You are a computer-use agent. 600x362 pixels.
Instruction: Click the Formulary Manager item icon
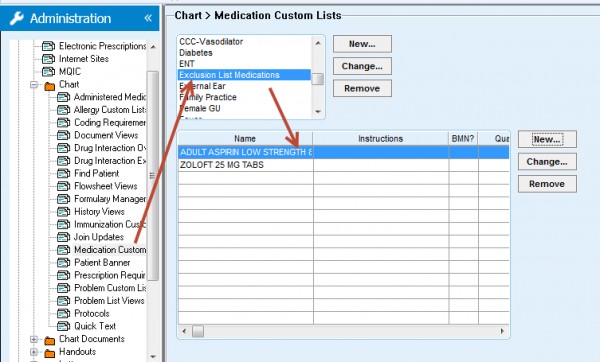coord(63,199)
